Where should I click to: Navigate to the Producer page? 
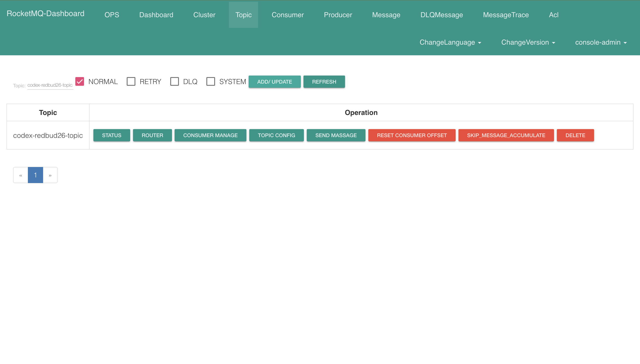[338, 15]
